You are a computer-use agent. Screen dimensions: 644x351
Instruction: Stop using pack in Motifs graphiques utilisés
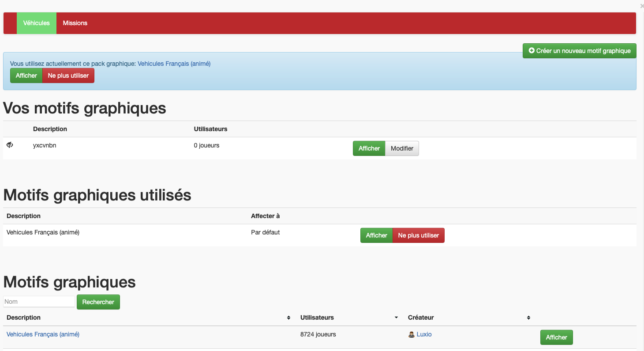pyautogui.click(x=418, y=235)
